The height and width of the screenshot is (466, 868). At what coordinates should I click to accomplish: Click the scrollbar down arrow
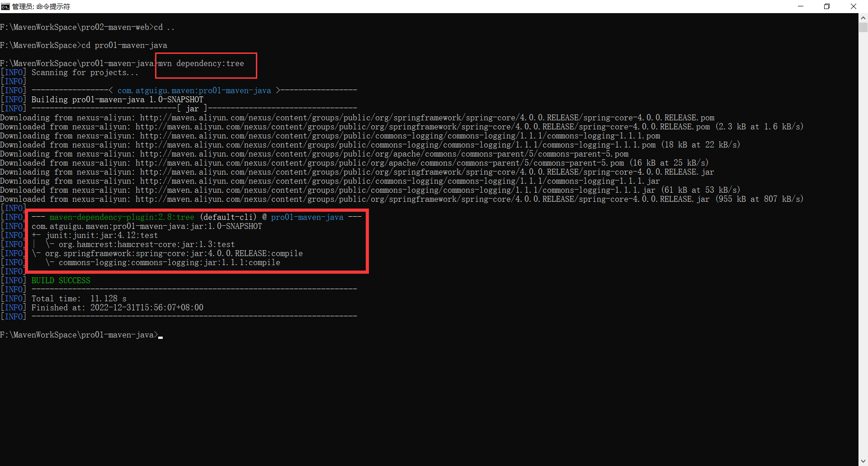[x=863, y=461]
